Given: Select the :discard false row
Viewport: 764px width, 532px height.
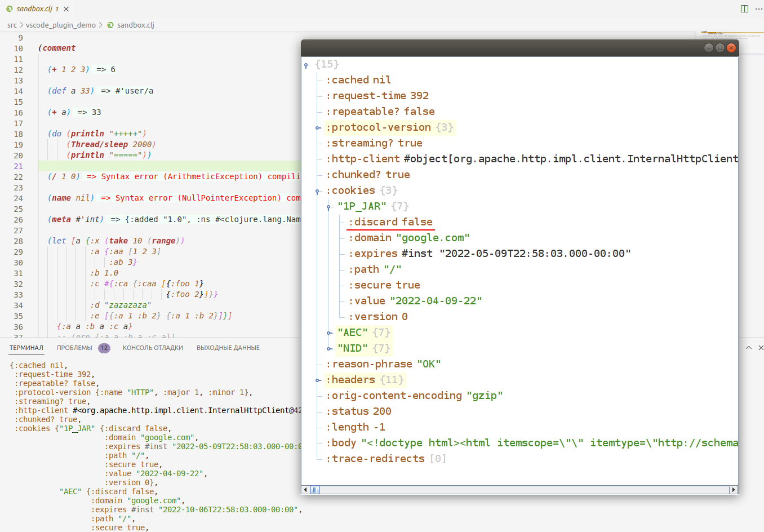Looking at the screenshot, I should [390, 222].
